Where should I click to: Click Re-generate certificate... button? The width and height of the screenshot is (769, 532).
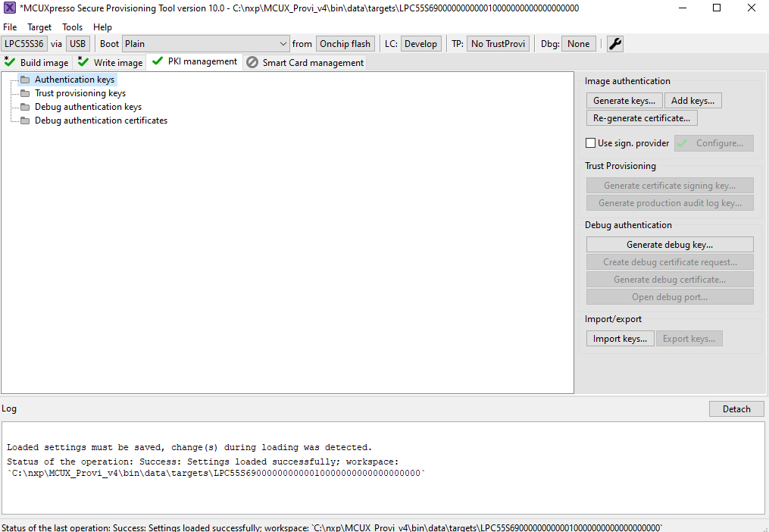coord(642,118)
